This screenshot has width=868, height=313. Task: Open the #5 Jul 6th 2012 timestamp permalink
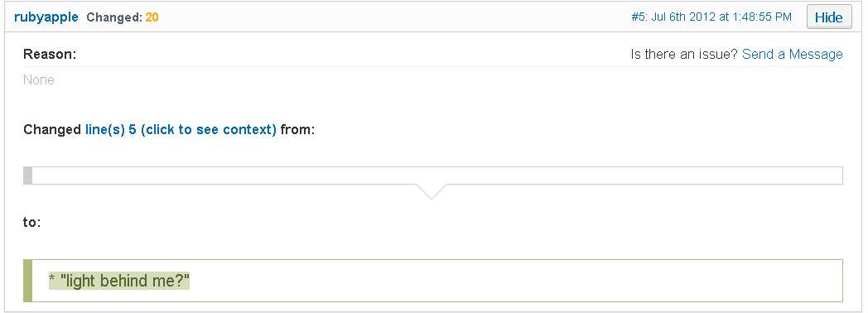[x=711, y=17]
